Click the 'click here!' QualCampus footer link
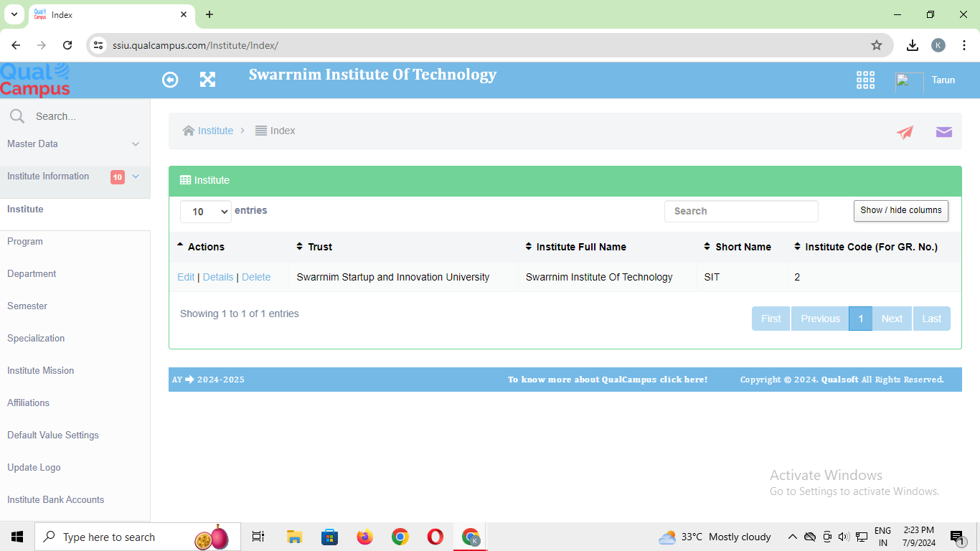The image size is (980, 551). [684, 380]
